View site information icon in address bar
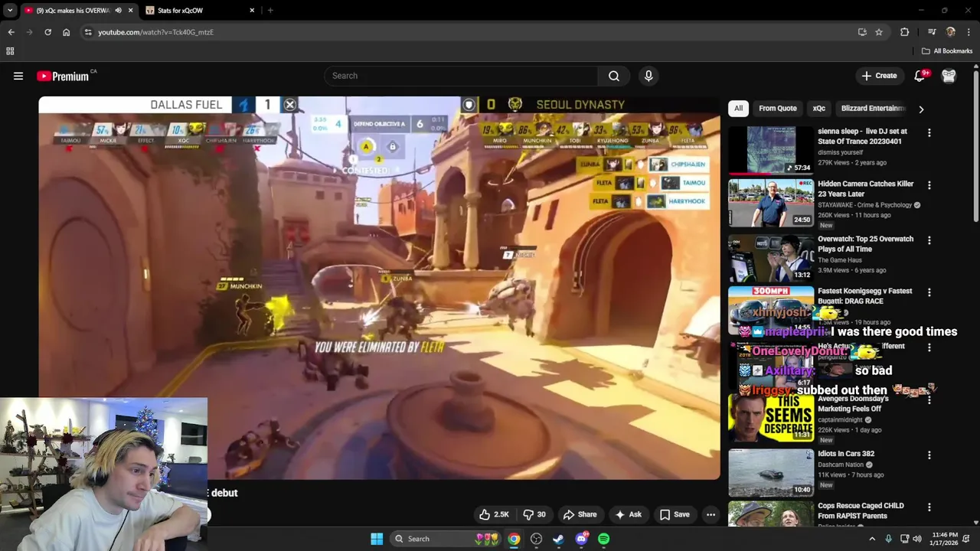 point(88,32)
